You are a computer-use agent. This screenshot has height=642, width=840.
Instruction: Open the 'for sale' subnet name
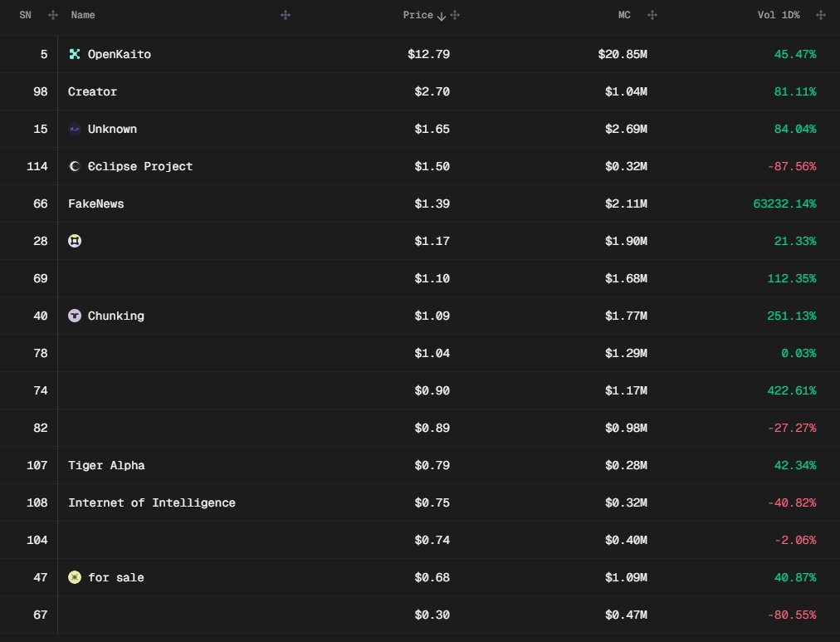pyautogui.click(x=116, y=577)
